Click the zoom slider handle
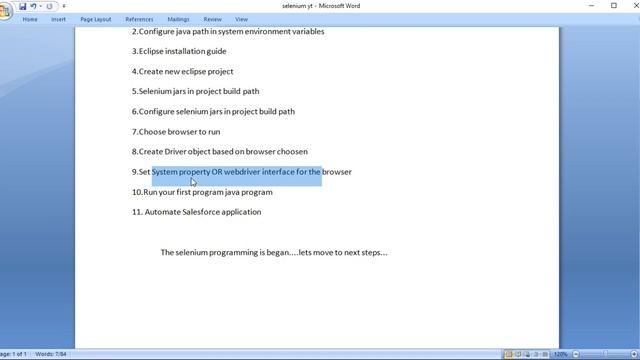 click(605, 354)
